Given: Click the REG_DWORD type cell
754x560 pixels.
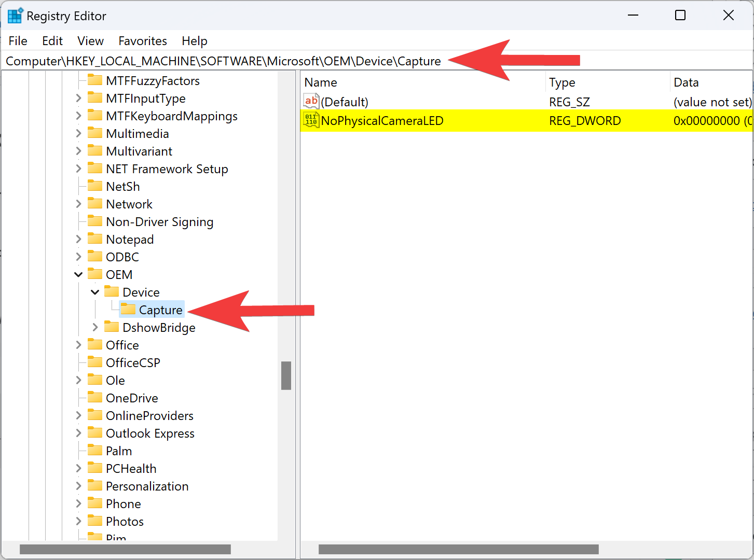Looking at the screenshot, I should 585,121.
